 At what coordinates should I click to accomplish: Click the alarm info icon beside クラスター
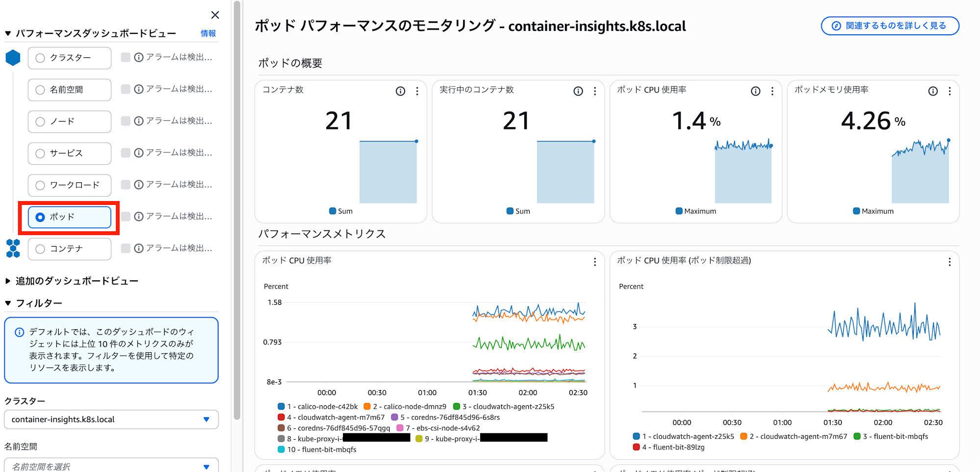[139, 57]
